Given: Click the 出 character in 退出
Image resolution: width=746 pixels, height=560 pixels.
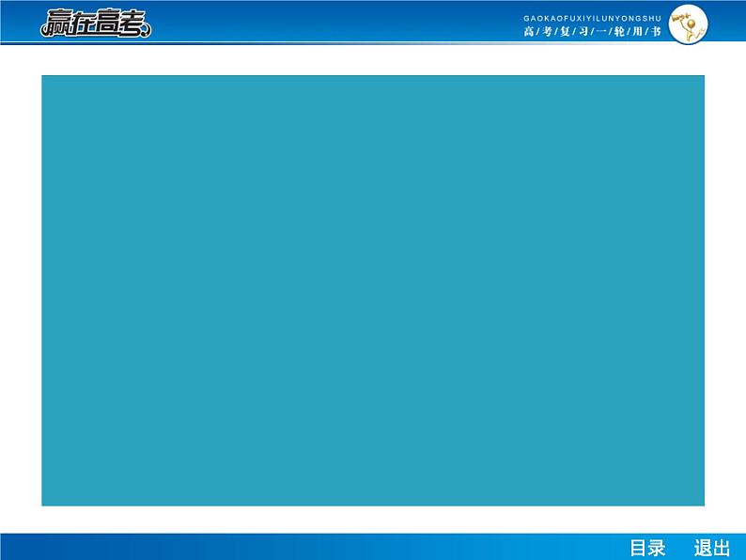Looking at the screenshot, I should coord(721,548).
